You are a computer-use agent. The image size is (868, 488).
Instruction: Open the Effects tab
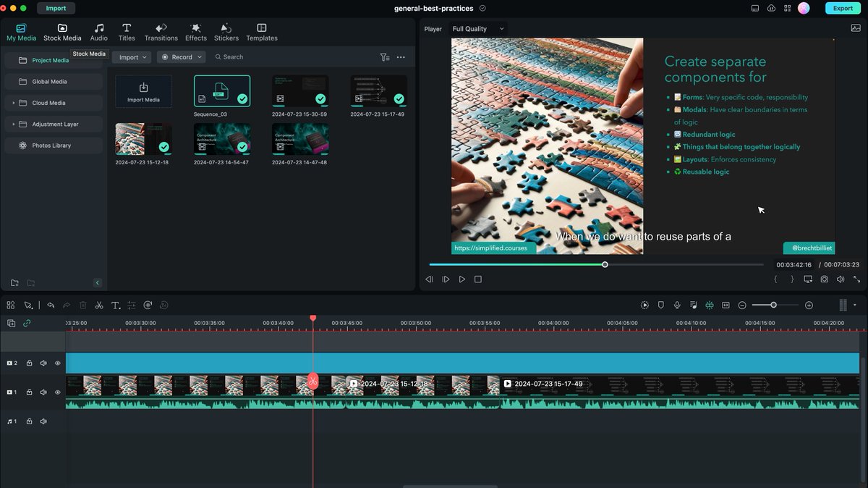(x=196, y=32)
